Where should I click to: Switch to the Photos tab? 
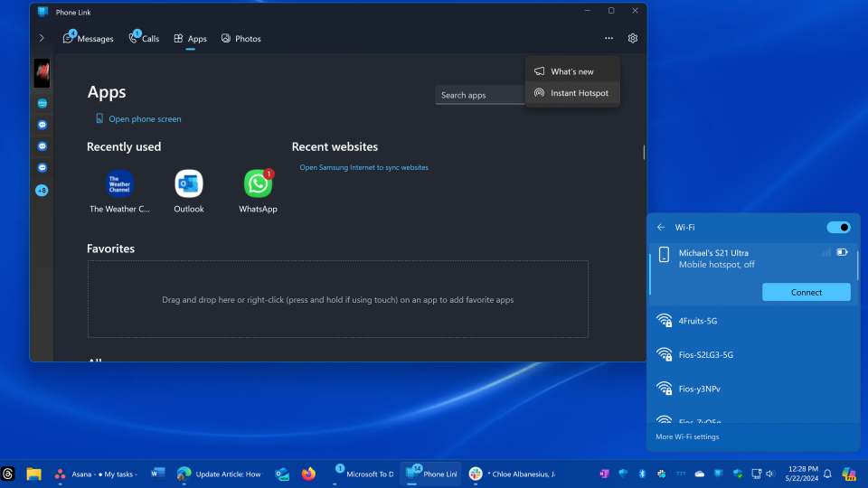pos(241,38)
